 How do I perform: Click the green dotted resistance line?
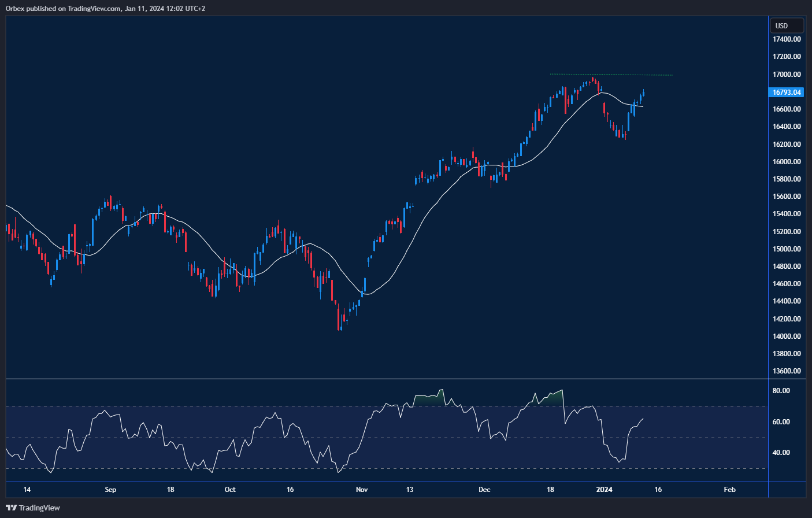(x=636, y=75)
